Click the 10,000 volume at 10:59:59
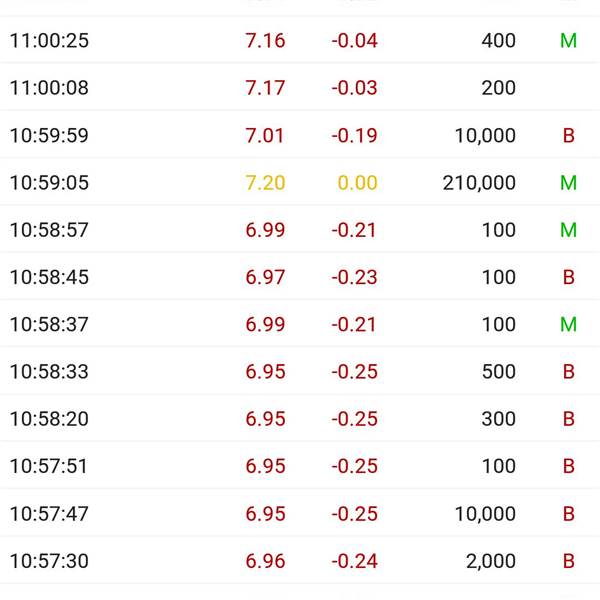This screenshot has height=600, width=600. (485, 136)
